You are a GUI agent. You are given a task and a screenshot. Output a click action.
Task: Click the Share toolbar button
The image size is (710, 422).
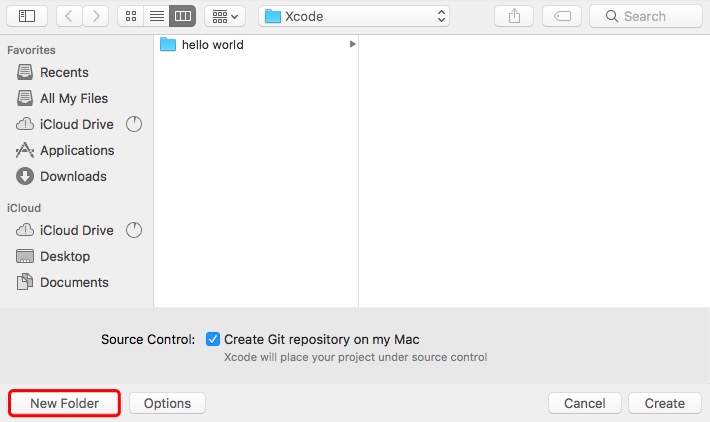tap(515, 16)
